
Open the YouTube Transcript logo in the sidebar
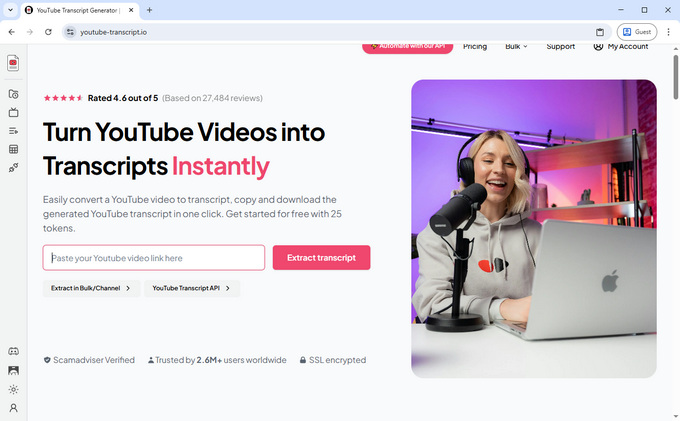tap(13, 63)
